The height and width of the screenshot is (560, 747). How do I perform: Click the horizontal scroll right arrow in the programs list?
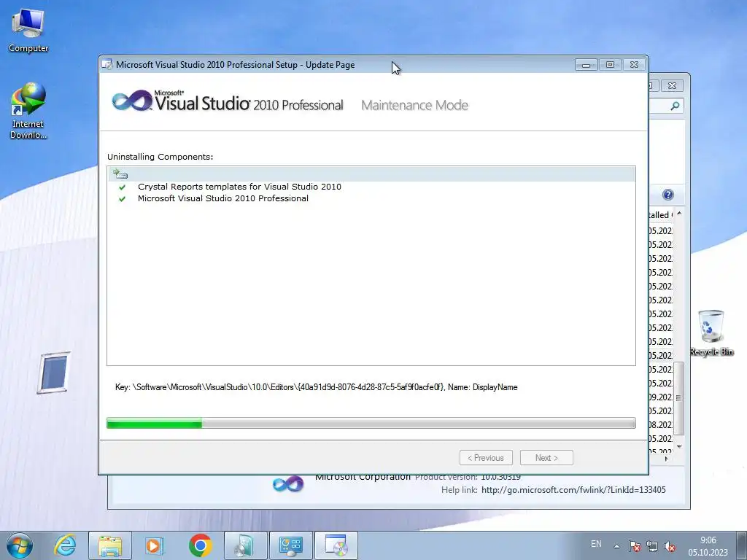[667, 459]
